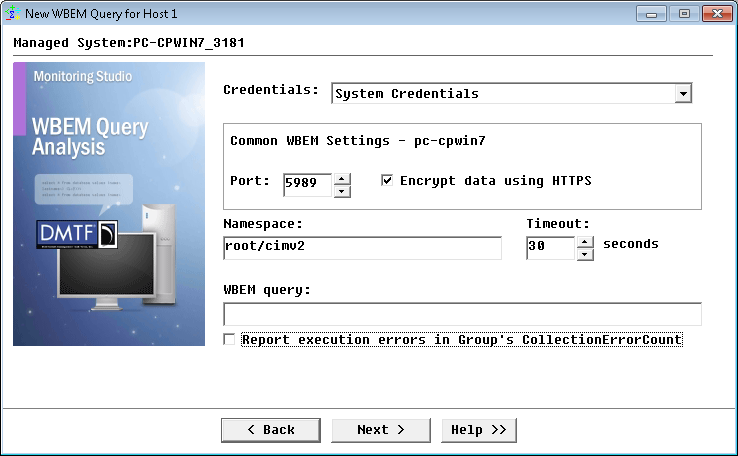This screenshot has height=456, width=738.
Task: Select the System Credentials combo box
Action: 512,93
